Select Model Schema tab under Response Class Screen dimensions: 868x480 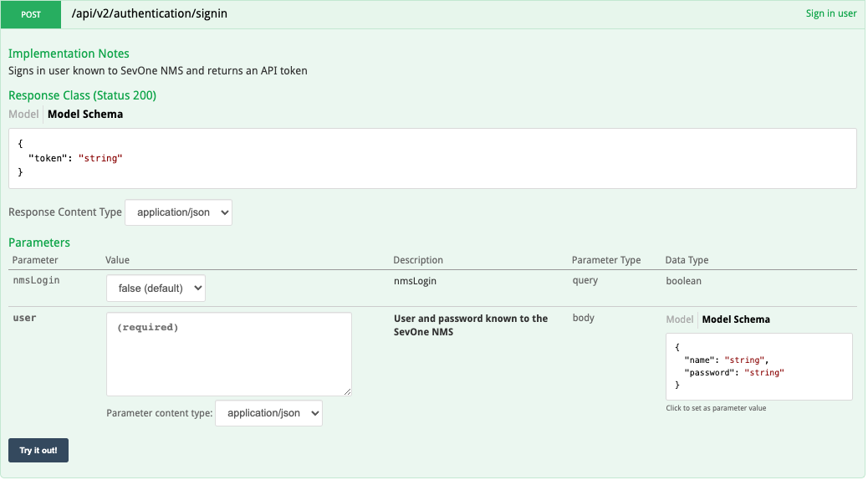click(x=85, y=114)
